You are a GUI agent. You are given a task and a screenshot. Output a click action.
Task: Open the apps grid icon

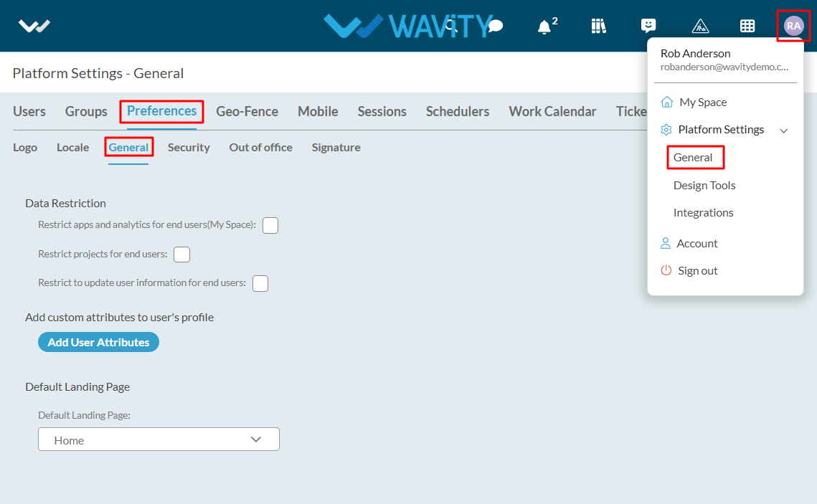point(747,26)
